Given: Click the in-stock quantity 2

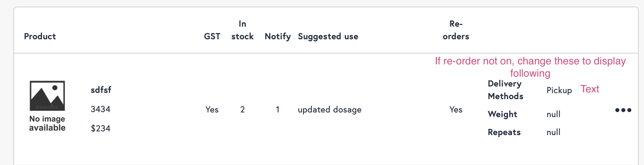Looking at the screenshot, I should (242, 110).
